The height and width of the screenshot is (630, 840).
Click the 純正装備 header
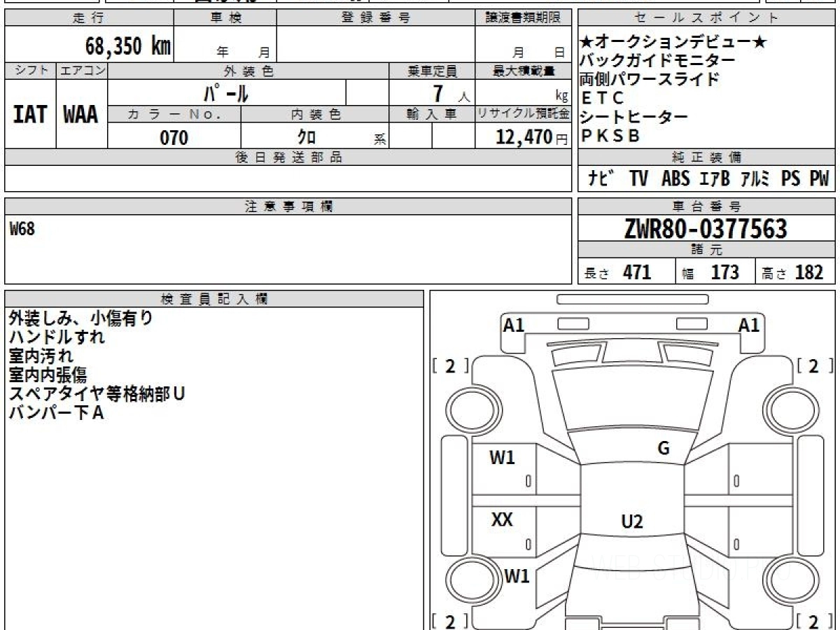coord(707,157)
